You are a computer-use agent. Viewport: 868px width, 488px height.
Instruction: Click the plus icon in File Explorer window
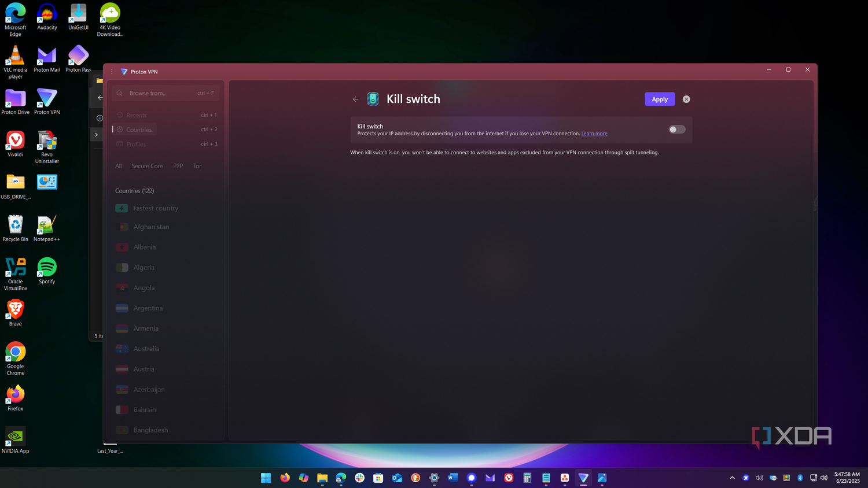click(x=99, y=118)
